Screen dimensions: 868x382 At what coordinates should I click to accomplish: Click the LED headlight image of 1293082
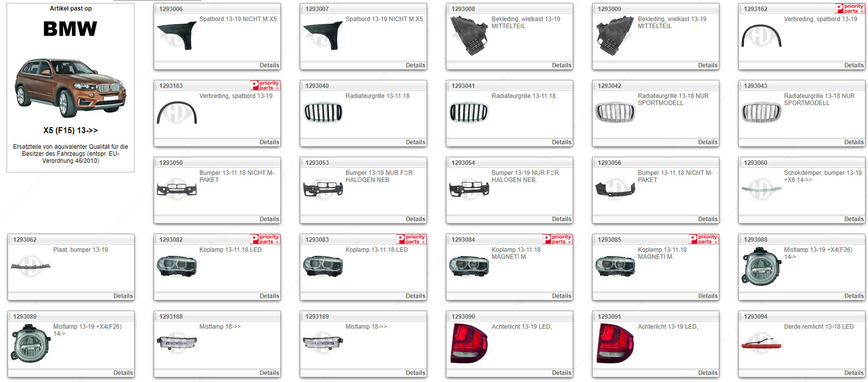pos(177,266)
